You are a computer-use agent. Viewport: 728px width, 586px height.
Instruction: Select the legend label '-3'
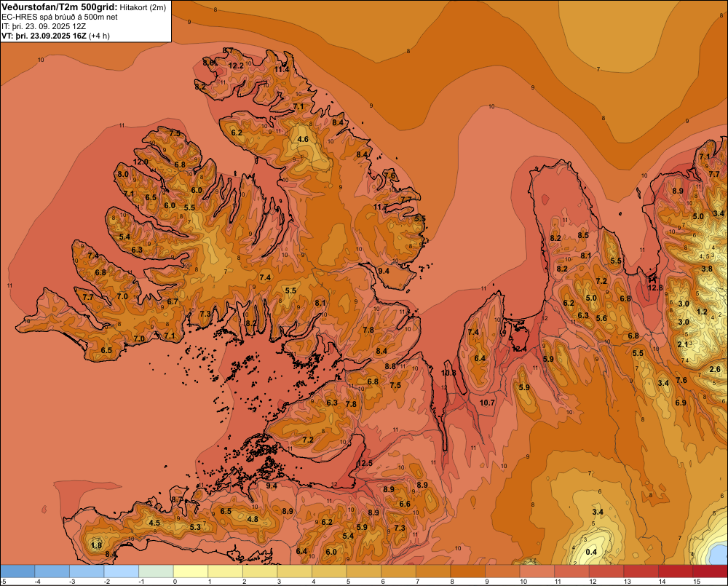pyautogui.click(x=72, y=582)
